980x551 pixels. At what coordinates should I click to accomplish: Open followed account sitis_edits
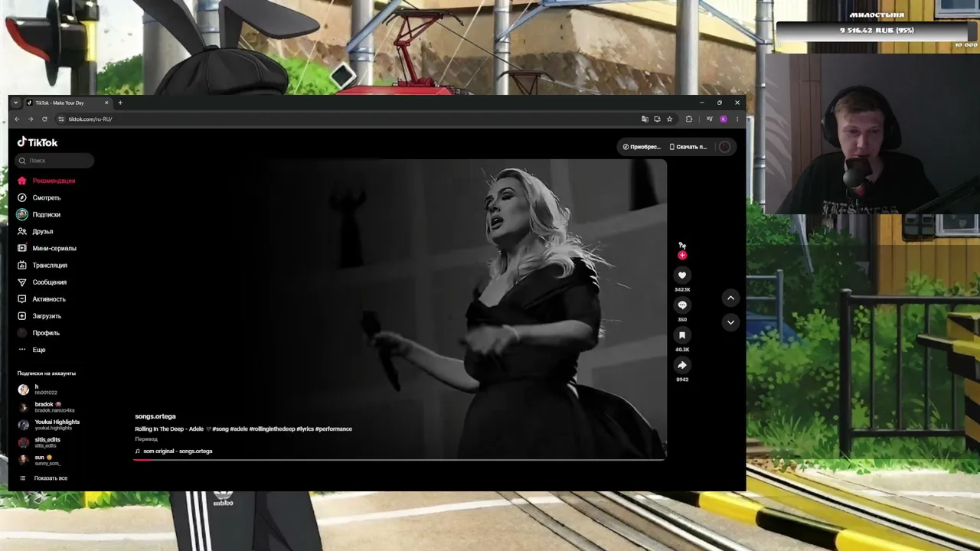pos(46,442)
